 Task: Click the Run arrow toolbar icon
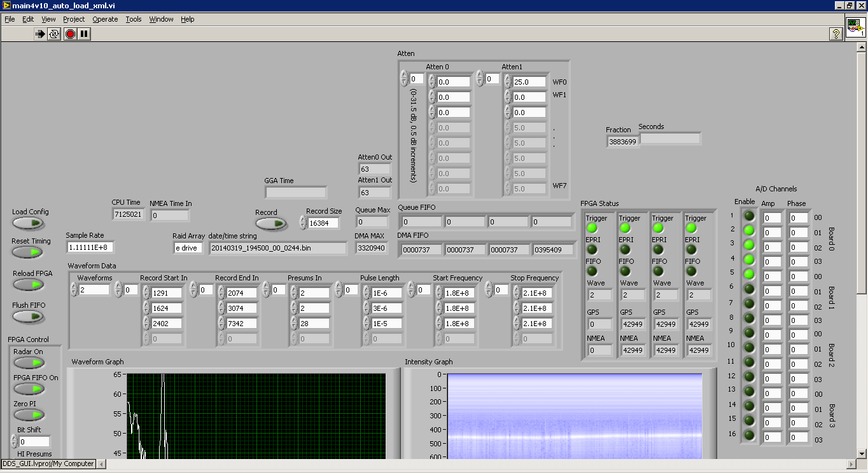[x=40, y=34]
